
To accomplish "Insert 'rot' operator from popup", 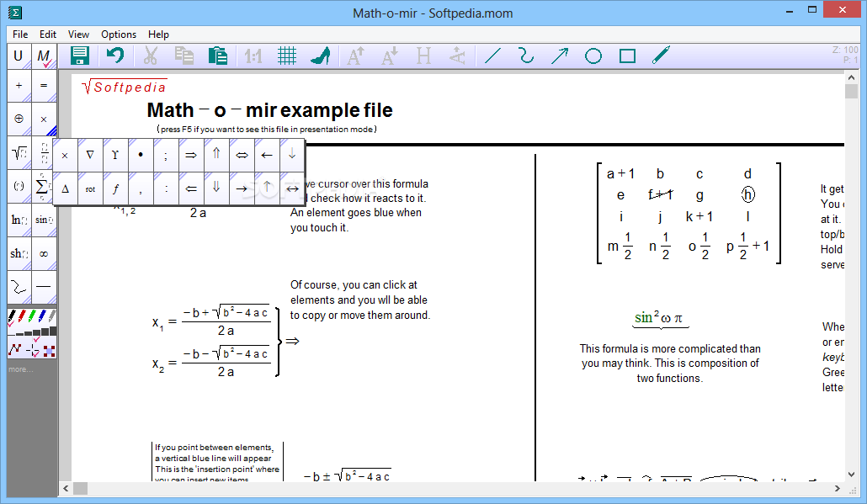I will [x=90, y=189].
